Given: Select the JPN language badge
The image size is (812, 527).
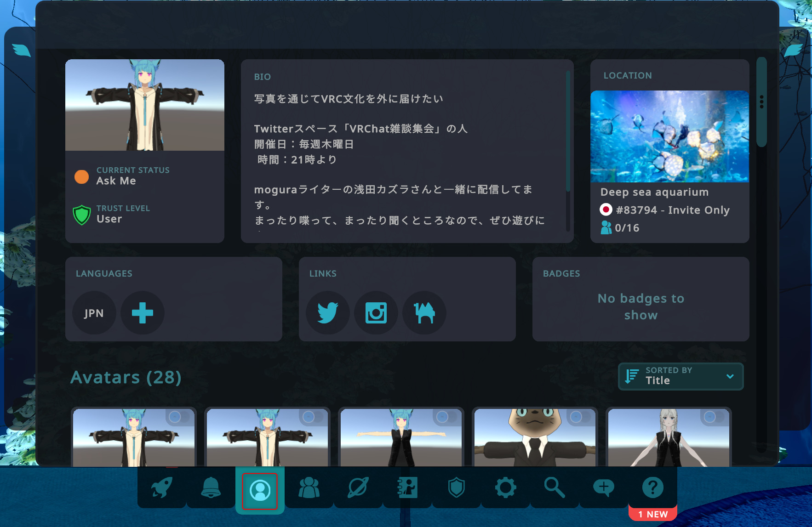Looking at the screenshot, I should click(x=94, y=313).
